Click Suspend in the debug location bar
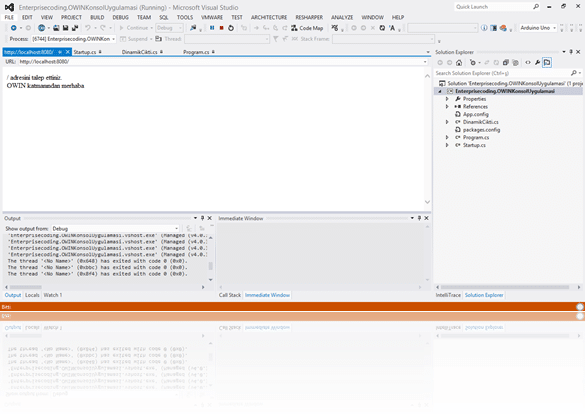Screen dimensions: 585x414 tap(134, 39)
